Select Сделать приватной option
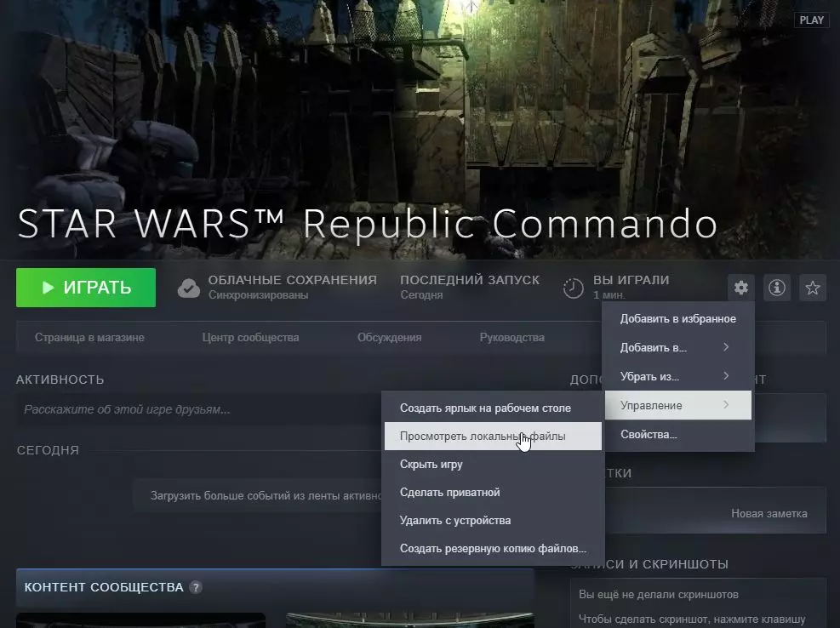The height and width of the screenshot is (628, 840). pos(493,493)
